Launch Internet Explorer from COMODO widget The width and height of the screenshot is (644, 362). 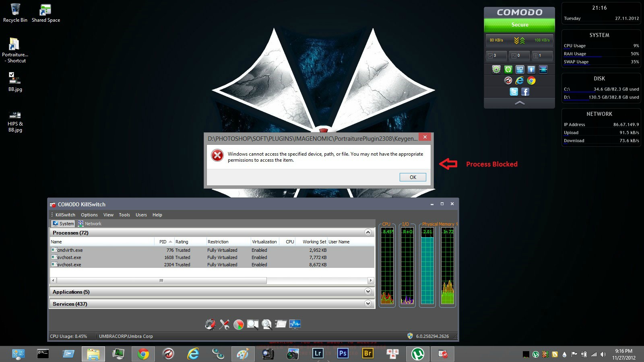(520, 80)
